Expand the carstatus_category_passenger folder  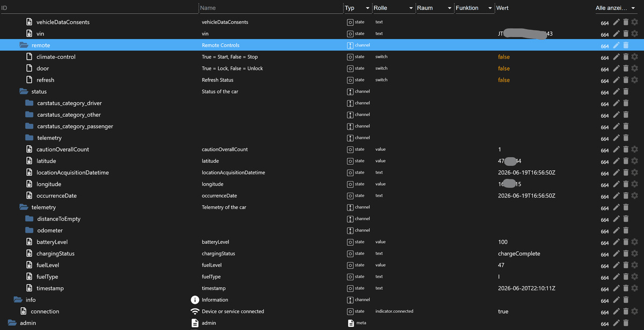[30, 126]
